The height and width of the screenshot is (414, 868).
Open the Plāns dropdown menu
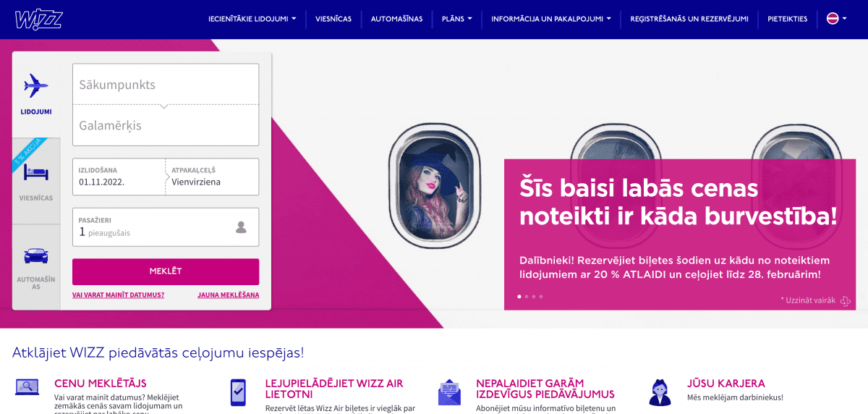coord(456,19)
